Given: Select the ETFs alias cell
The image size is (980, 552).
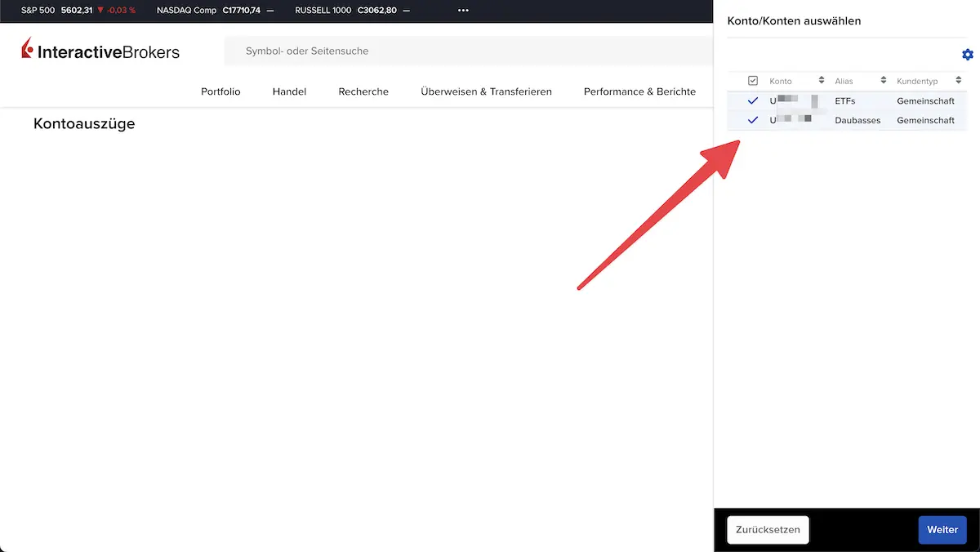Looking at the screenshot, I should pyautogui.click(x=845, y=101).
